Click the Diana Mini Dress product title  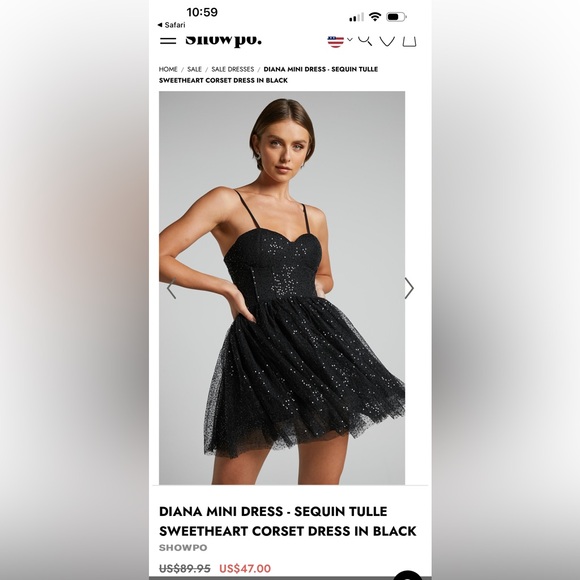click(x=287, y=521)
